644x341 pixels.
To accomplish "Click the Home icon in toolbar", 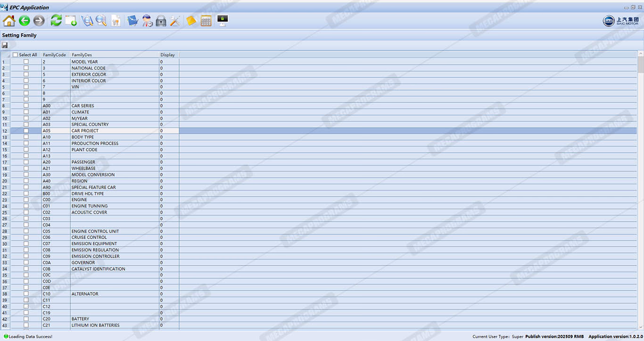I will tap(9, 21).
